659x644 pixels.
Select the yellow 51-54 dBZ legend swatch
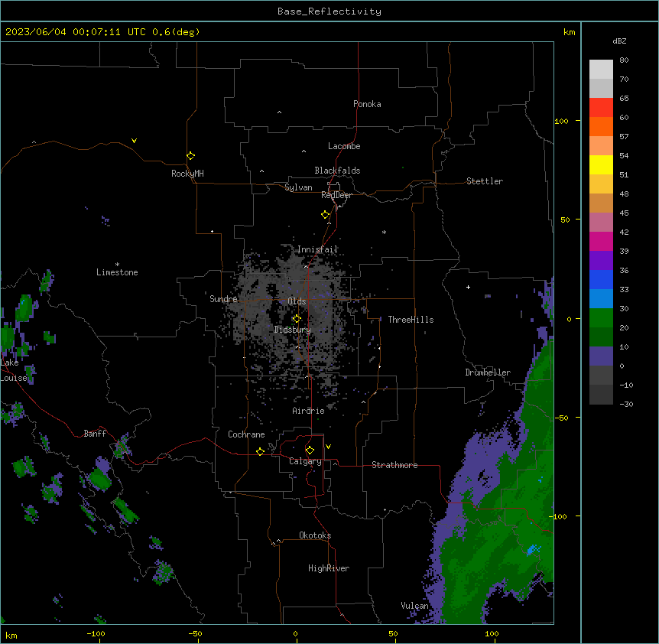(601, 164)
